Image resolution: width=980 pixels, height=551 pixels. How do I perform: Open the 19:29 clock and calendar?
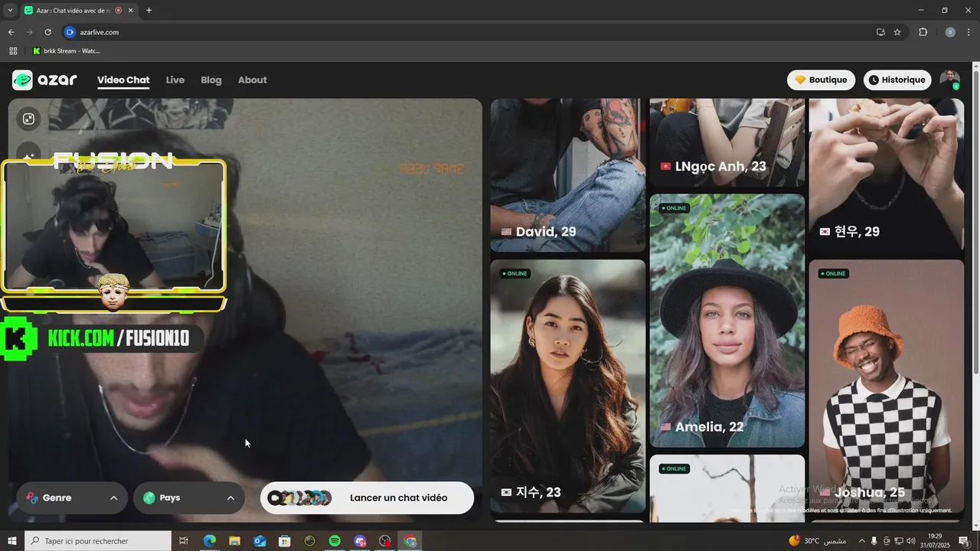[935, 541]
